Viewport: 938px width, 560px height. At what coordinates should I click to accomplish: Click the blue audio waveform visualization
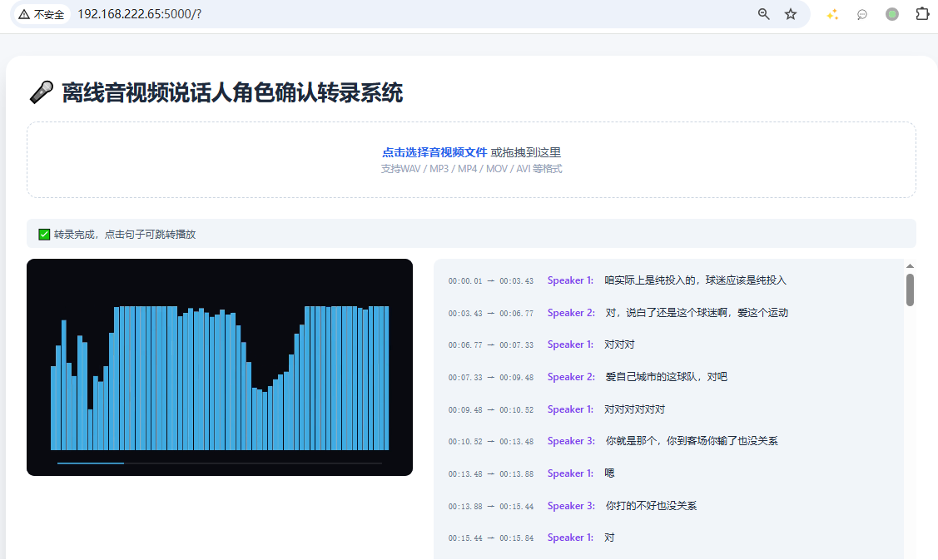click(220, 378)
